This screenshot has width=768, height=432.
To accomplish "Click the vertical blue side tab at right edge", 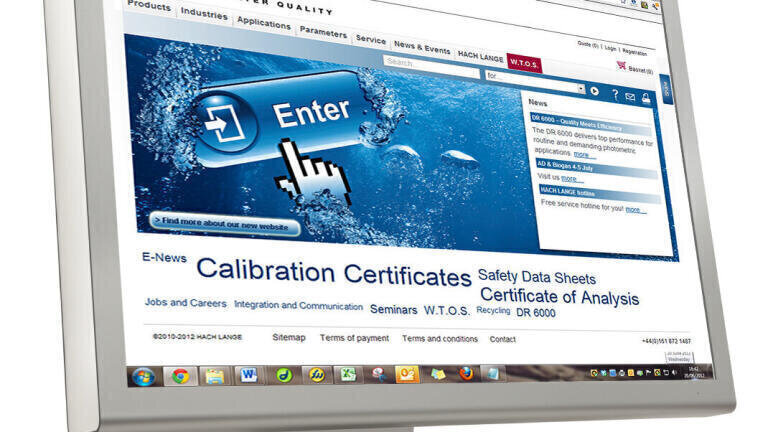I will point(667,89).
